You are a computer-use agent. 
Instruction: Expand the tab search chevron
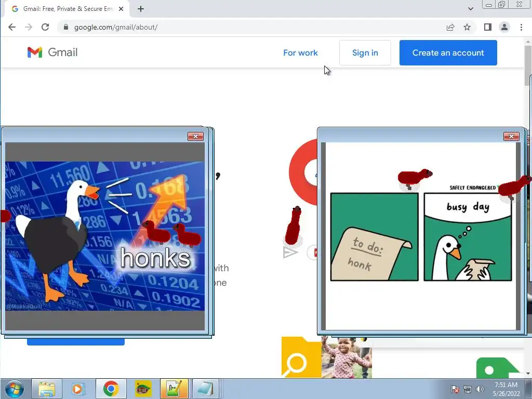470,9
